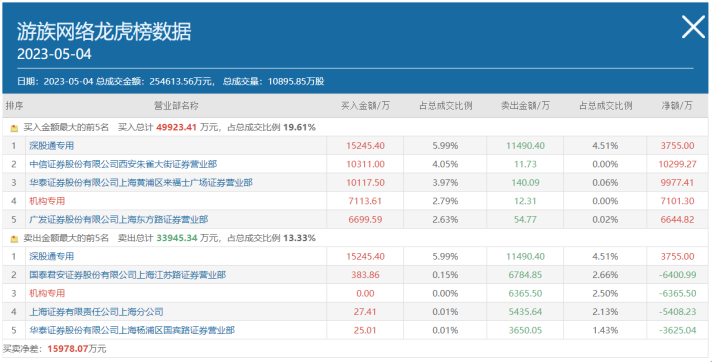Open 华泰证券股份有限公司上海杨浦区国宾路证券营业部 link
The width and height of the screenshot is (712, 362).
[132, 330]
